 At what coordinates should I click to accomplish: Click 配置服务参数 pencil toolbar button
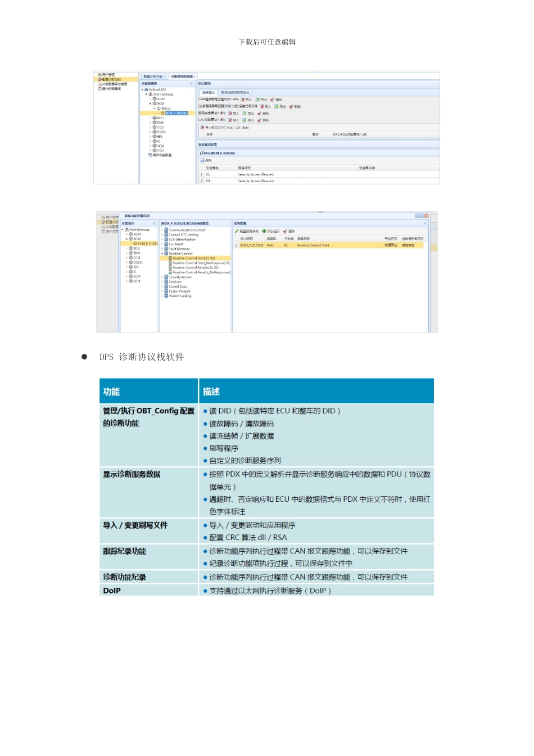pos(247,231)
